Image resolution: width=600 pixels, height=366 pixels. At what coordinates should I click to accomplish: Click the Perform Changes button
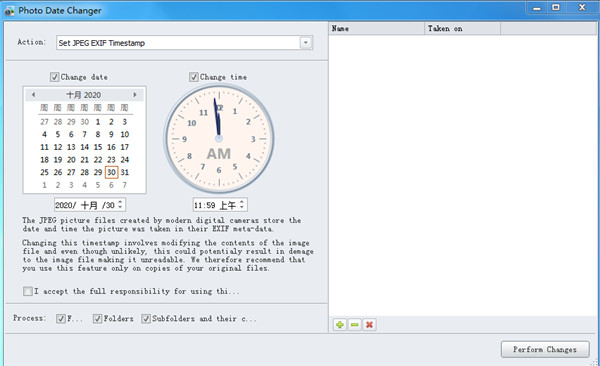point(545,350)
